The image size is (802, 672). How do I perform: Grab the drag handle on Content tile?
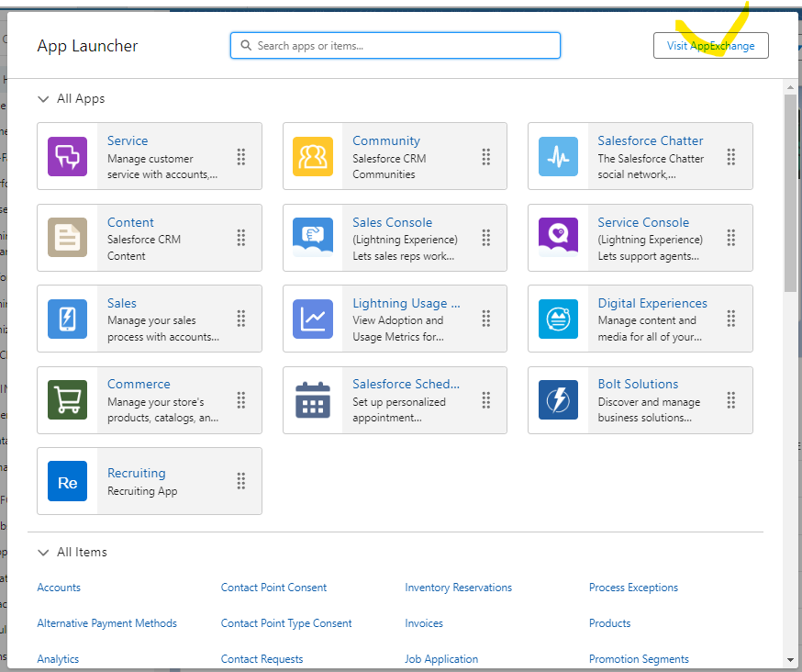[241, 238]
